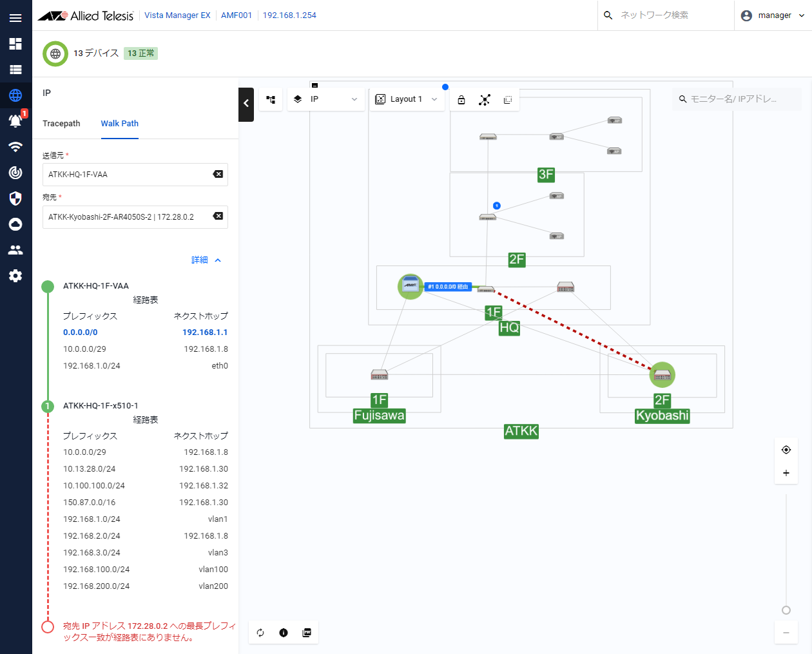This screenshot has height=654, width=812.
Task: Expand the manager account menu
Action: (x=773, y=15)
